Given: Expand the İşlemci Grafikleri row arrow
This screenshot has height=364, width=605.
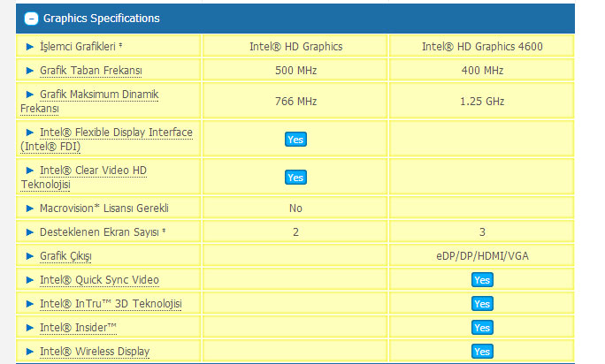Looking at the screenshot, I should (x=30, y=47).
